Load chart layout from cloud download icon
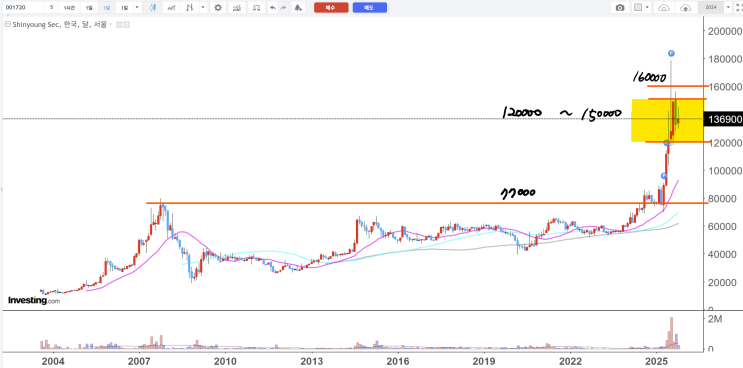This screenshot has height=368, width=743. 665,8
